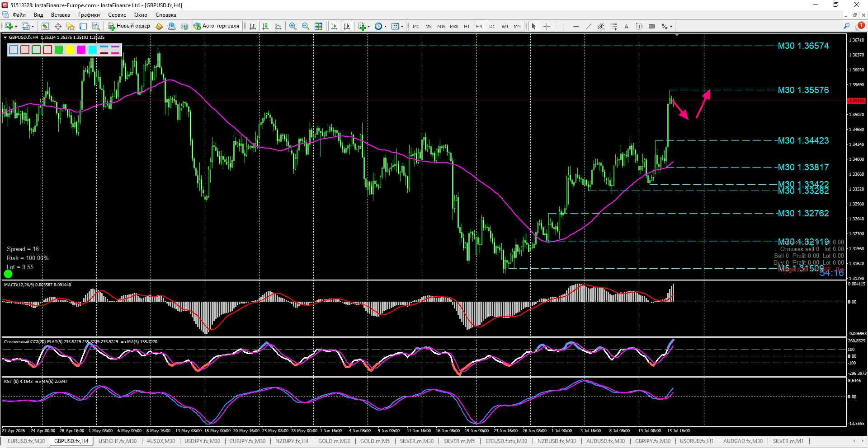
Task: Select the Fibonacci retracement tool
Action: (x=613, y=26)
